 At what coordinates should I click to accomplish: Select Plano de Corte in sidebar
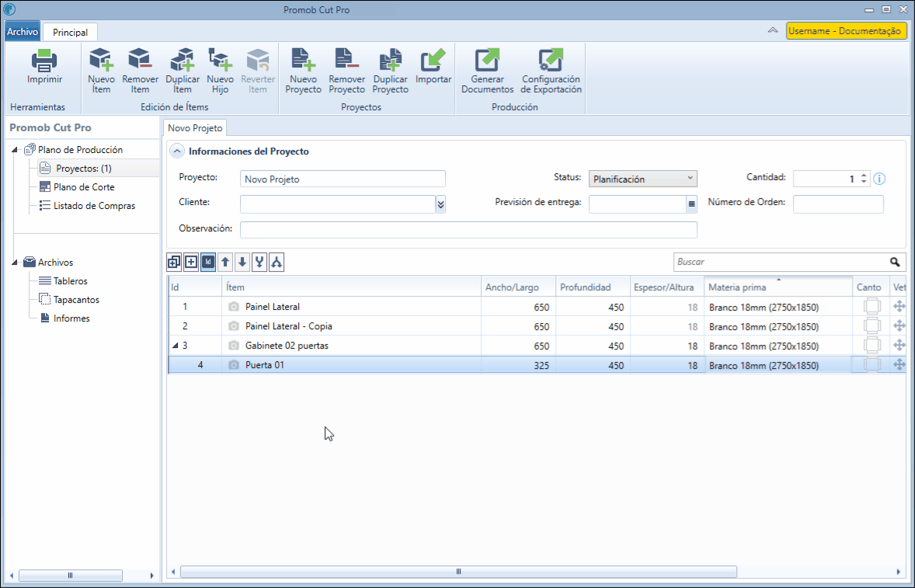[x=84, y=187]
